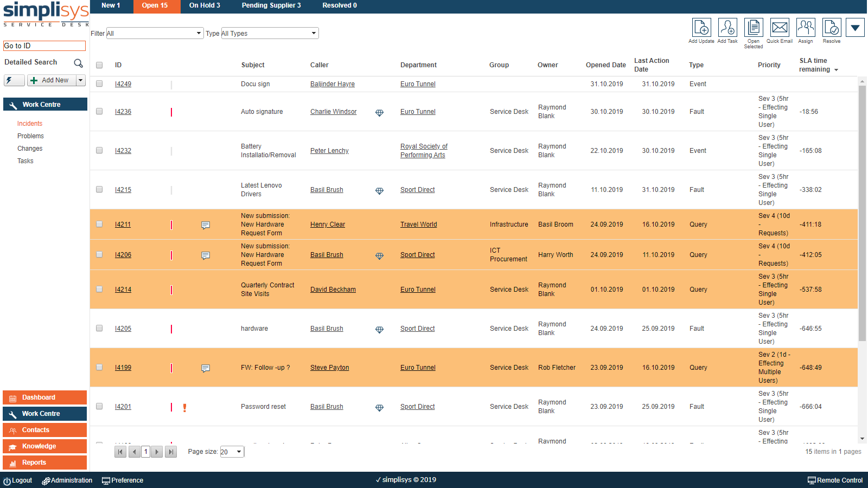Go to last page of results
This screenshot has height=488, width=868.
pyautogui.click(x=171, y=452)
